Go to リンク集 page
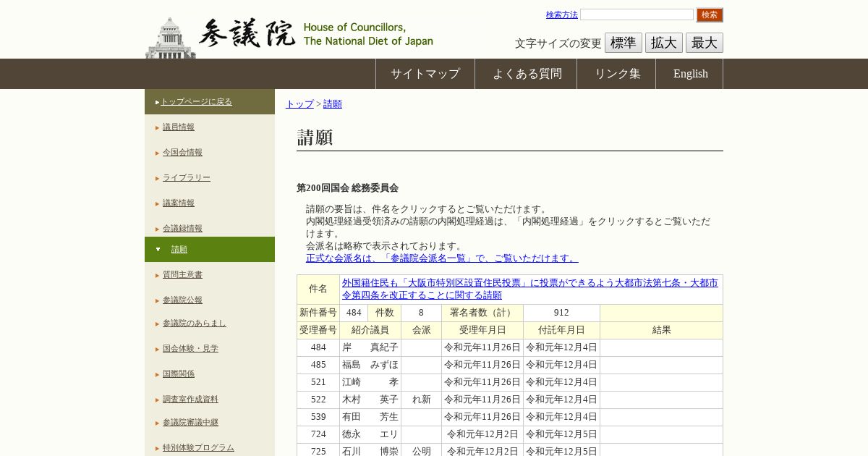Image resolution: width=868 pixels, height=456 pixels. [617, 74]
